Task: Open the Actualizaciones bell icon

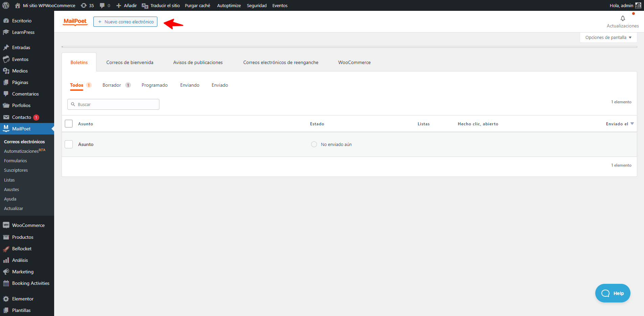Action: (623, 18)
